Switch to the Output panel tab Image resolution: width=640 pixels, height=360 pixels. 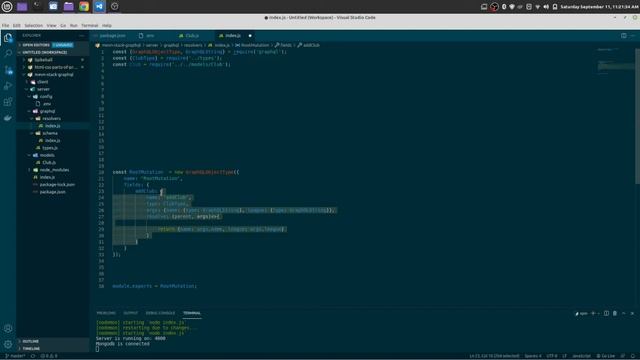click(x=131, y=313)
